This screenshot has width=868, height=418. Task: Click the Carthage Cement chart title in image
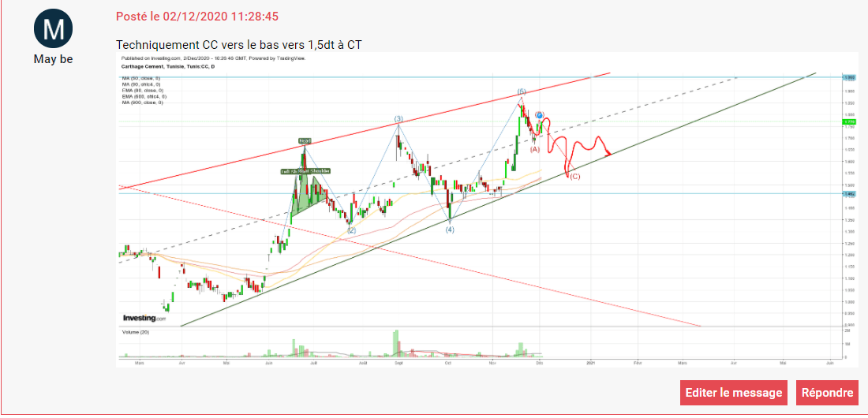(168, 66)
